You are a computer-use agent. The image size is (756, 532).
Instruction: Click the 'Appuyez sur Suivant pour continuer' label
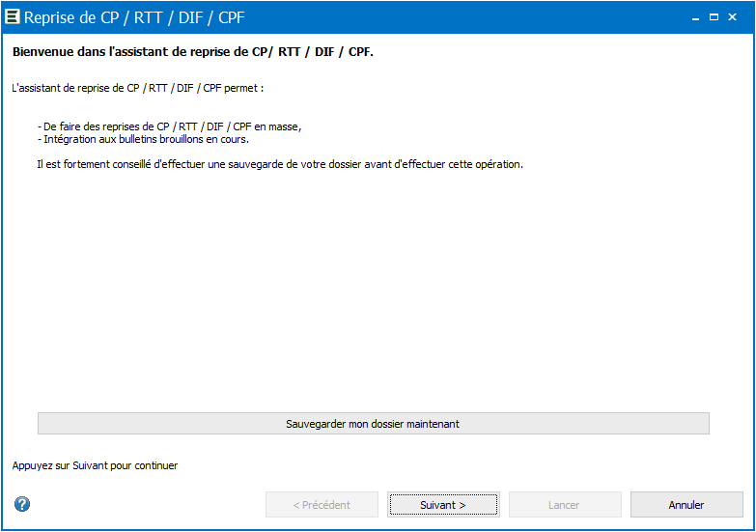click(x=95, y=465)
